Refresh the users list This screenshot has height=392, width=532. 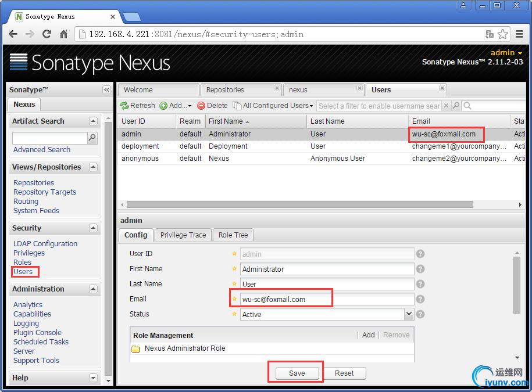(137, 106)
